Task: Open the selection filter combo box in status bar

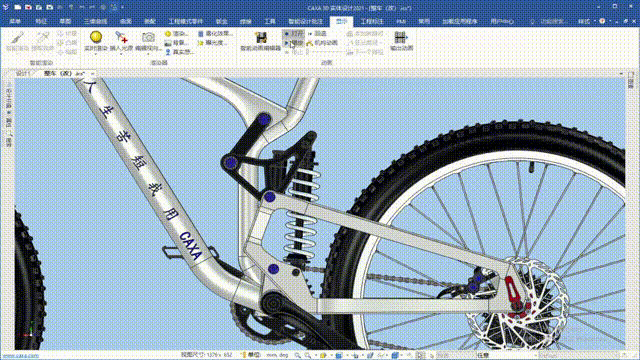Action: click(507, 356)
